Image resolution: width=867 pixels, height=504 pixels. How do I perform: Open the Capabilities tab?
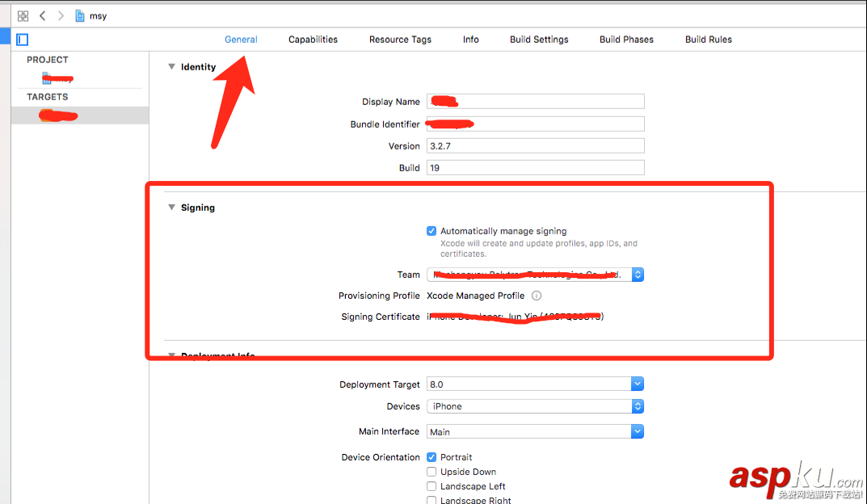point(313,40)
